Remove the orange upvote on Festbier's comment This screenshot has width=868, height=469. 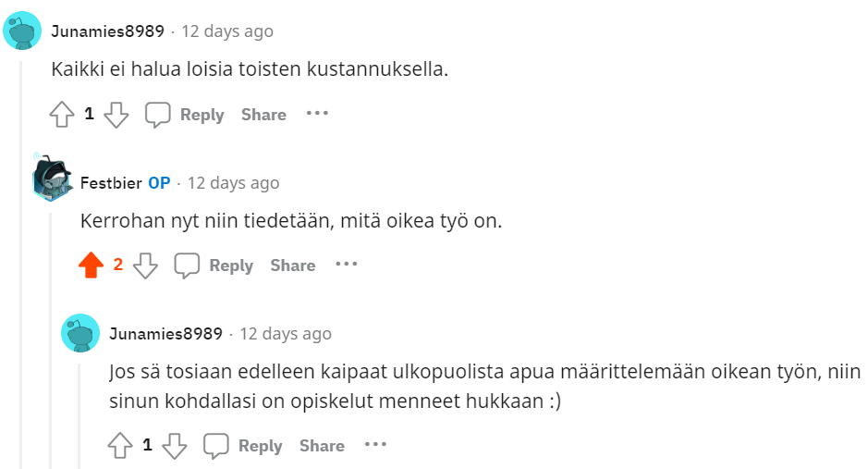pos(91,265)
